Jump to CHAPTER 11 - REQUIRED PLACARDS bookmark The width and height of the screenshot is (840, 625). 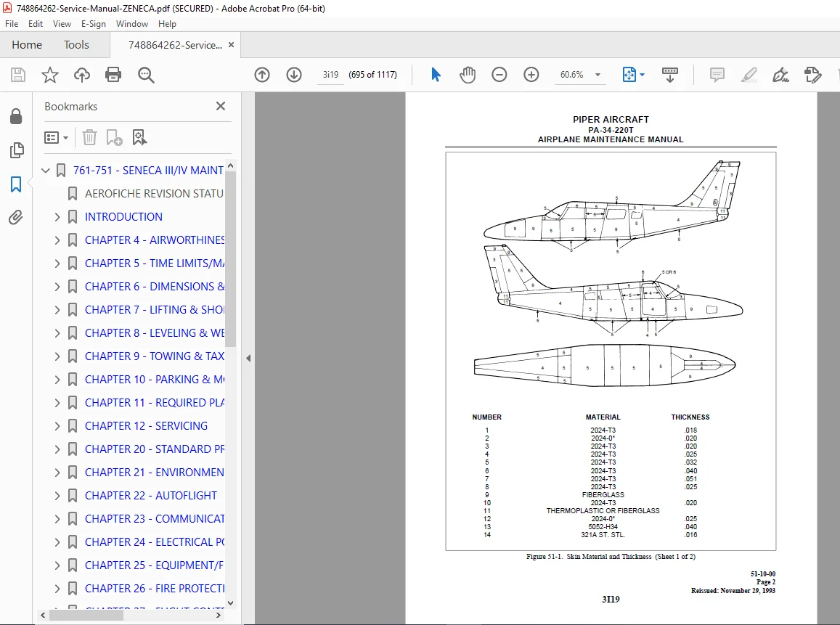coord(155,403)
